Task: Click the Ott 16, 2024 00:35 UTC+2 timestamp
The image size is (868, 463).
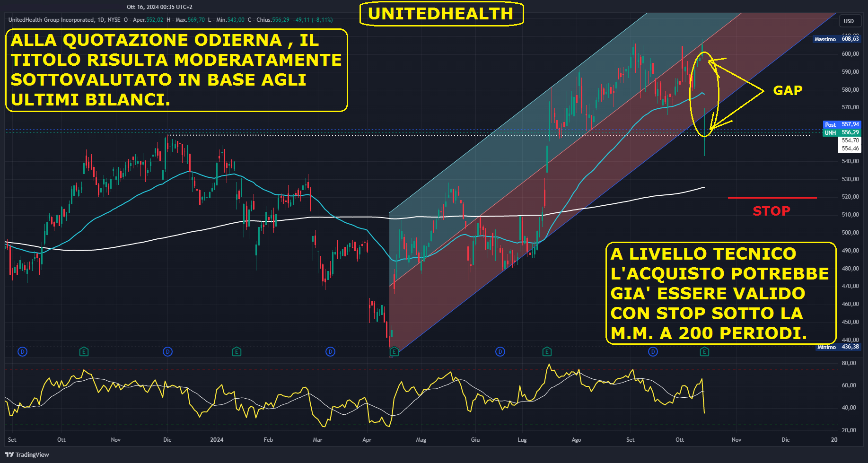Action: pos(159,7)
